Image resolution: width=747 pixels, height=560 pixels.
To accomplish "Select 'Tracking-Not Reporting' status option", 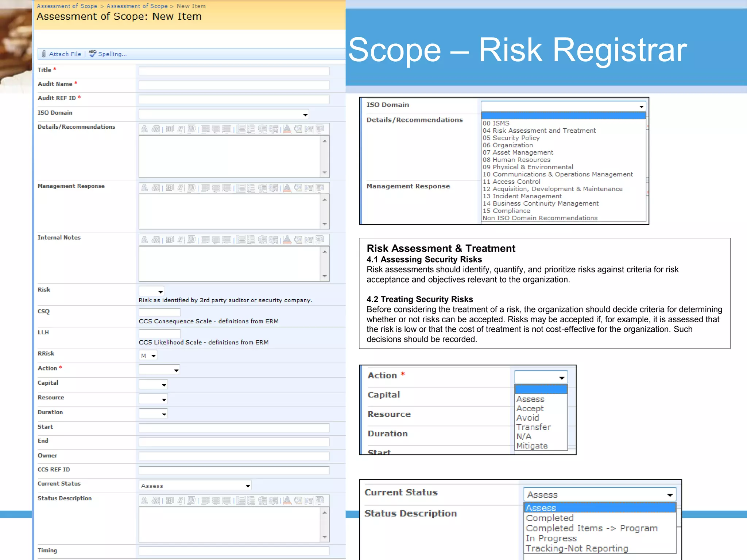I will pyautogui.click(x=577, y=548).
